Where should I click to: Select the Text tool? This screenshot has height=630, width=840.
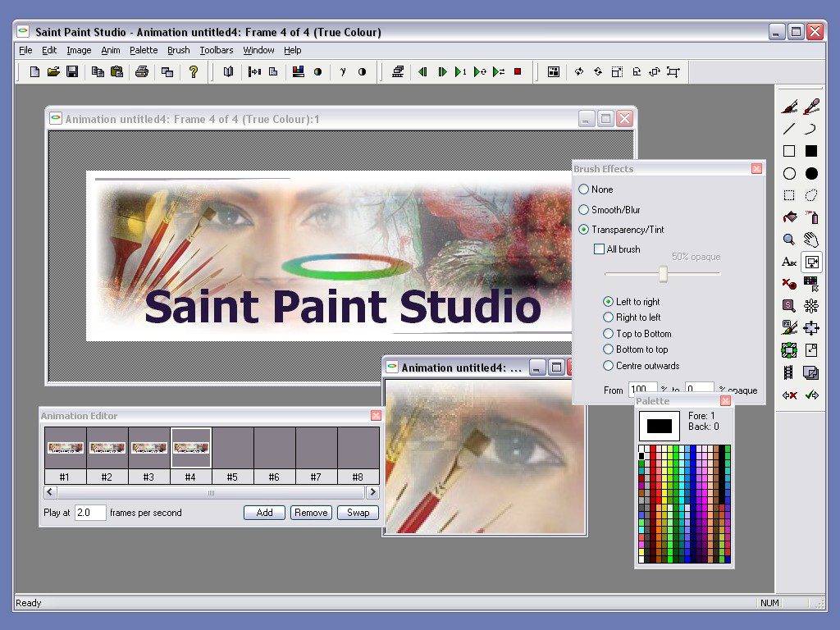coord(787,262)
